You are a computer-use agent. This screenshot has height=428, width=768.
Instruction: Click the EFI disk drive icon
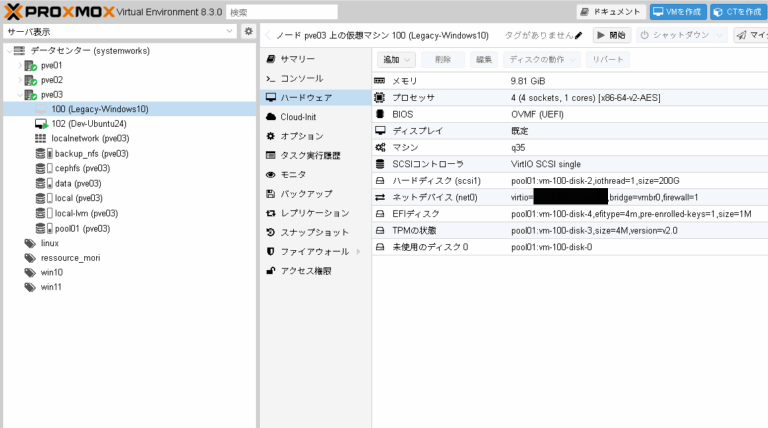[x=380, y=214]
